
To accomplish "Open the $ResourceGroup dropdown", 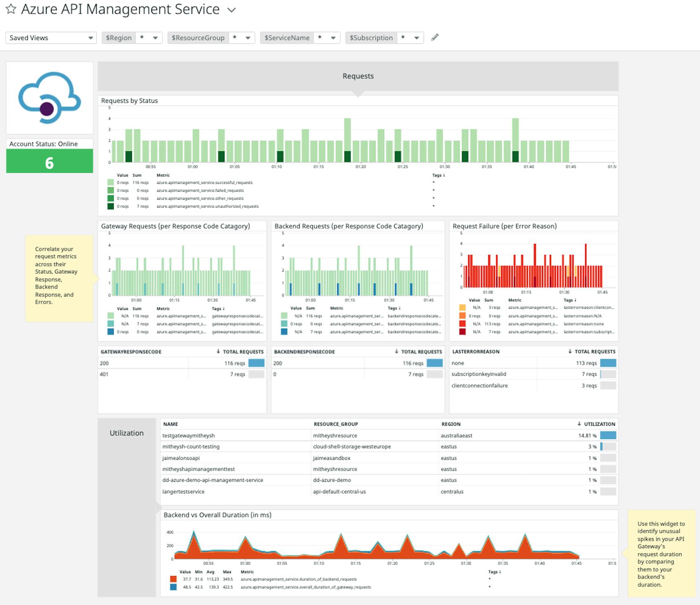I will click(248, 38).
